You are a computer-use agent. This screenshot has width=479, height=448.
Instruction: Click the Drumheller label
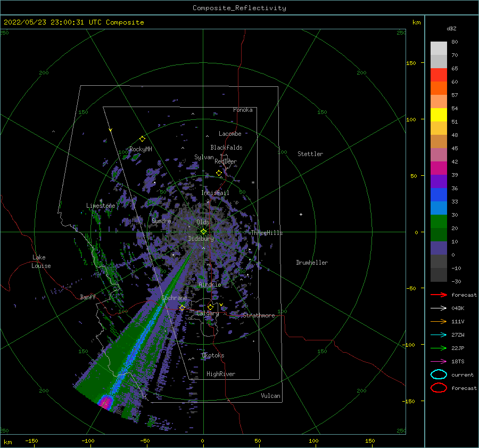pyautogui.click(x=312, y=263)
